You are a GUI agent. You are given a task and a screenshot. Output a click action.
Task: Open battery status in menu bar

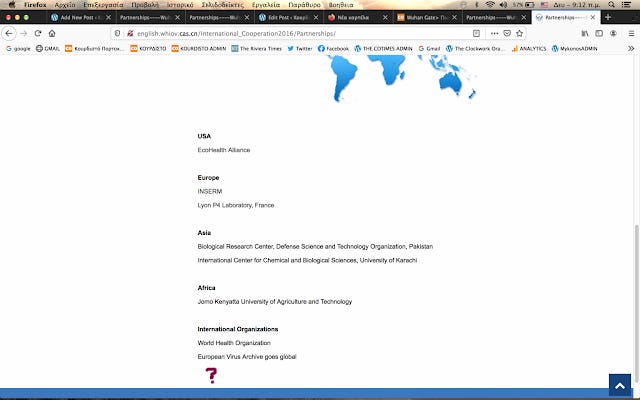pos(529,5)
